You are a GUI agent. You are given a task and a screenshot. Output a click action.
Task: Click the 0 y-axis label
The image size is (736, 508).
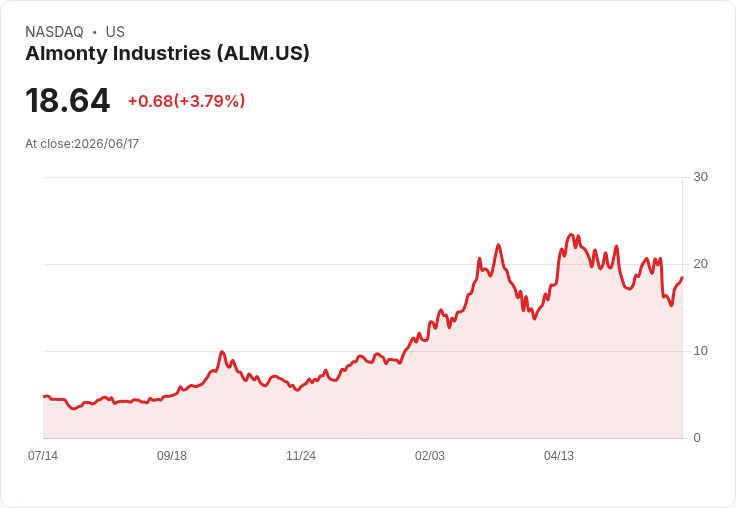[x=697, y=438]
